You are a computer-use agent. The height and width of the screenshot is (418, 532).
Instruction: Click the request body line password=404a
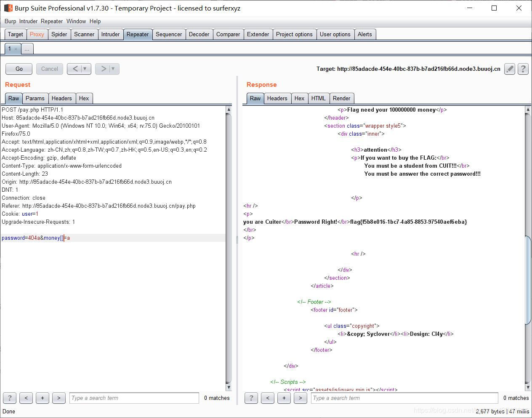pos(36,238)
